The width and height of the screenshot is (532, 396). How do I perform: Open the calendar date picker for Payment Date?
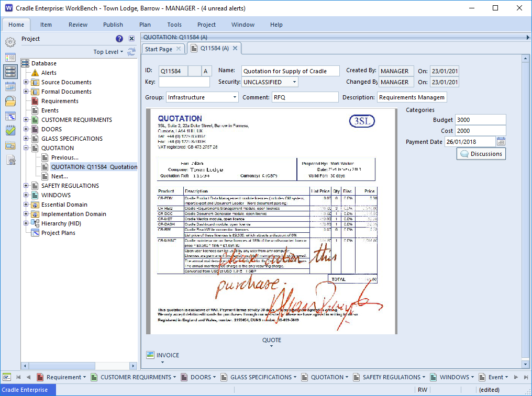(501, 141)
